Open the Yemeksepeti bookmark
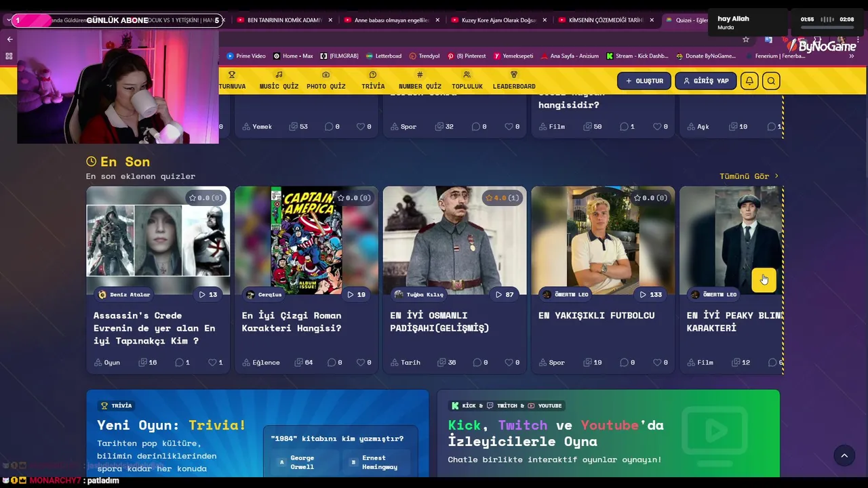Image resolution: width=868 pixels, height=488 pixels. click(513, 56)
